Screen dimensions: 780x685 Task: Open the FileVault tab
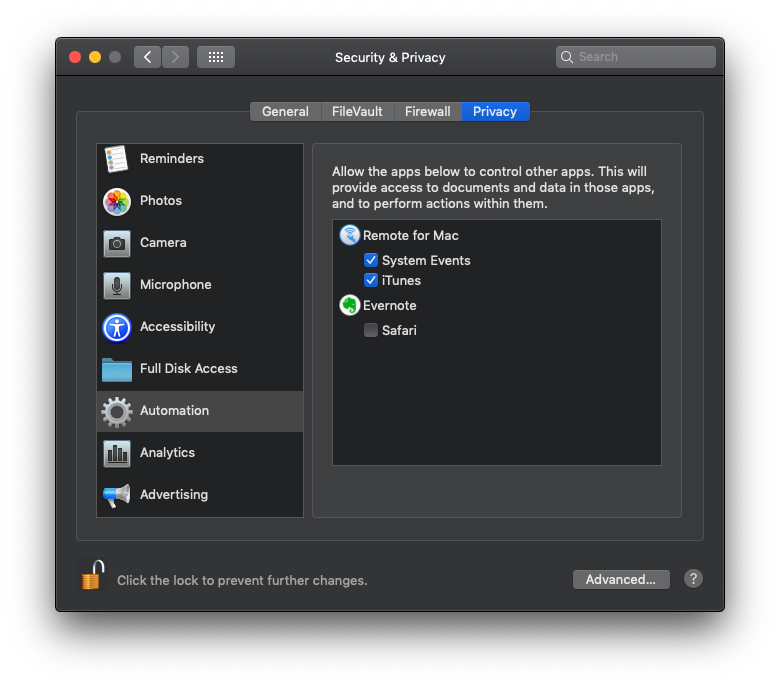point(357,112)
